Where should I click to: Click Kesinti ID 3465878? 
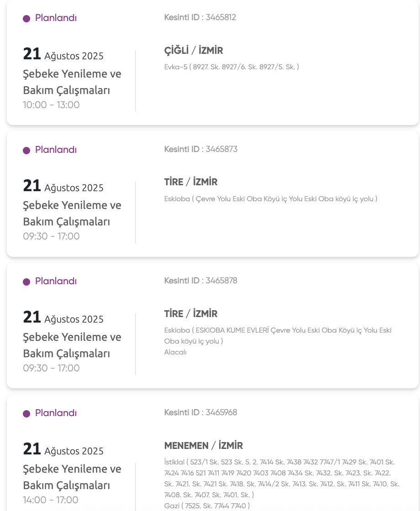coord(201,281)
